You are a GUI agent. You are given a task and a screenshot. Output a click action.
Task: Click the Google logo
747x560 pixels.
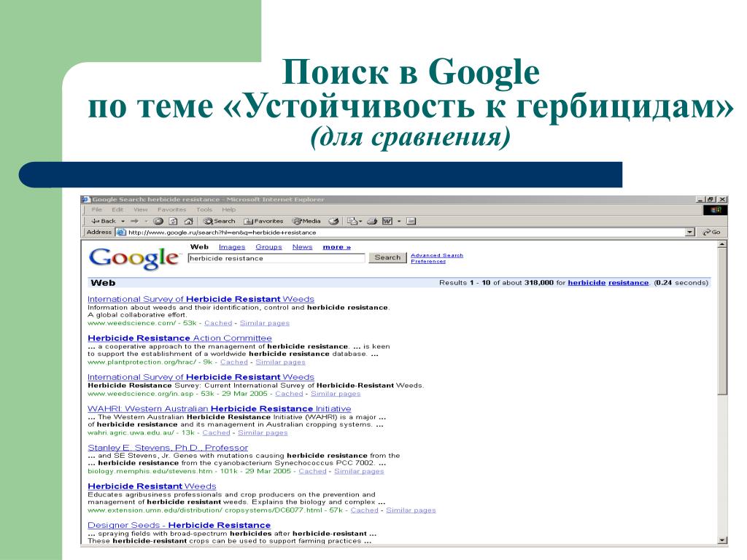pos(134,258)
